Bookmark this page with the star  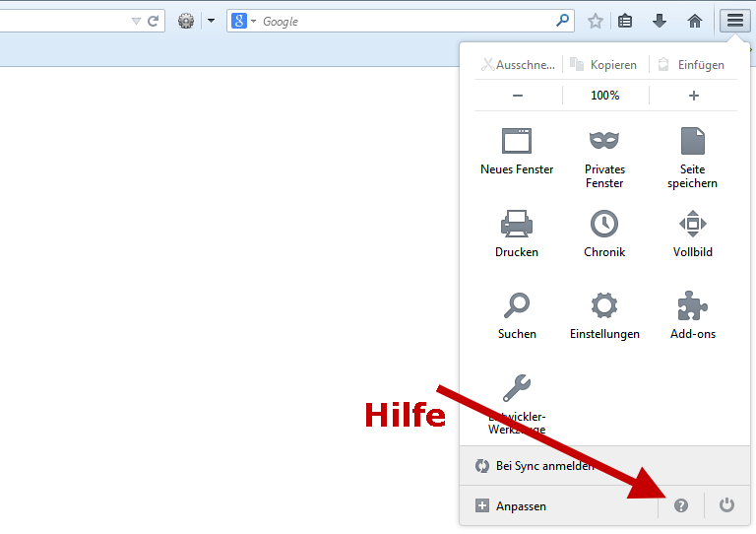[596, 22]
